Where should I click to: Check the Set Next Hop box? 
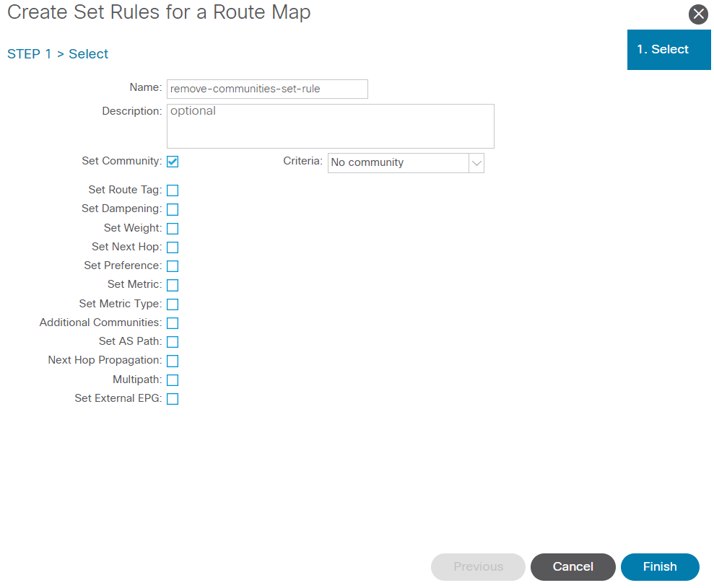[x=173, y=247]
